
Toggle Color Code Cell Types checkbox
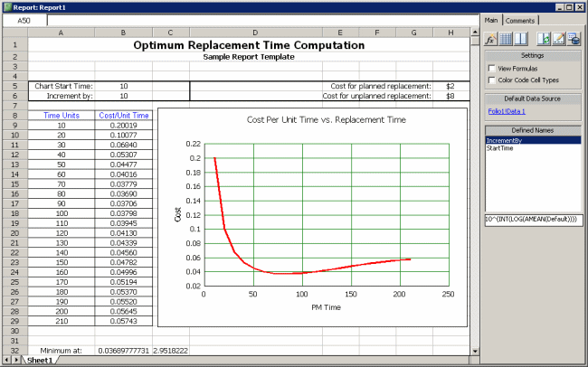[491, 80]
